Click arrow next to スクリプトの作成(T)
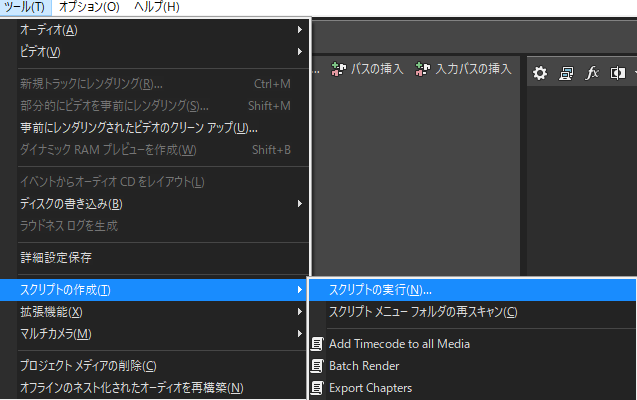The width and height of the screenshot is (637, 400). coord(299,290)
